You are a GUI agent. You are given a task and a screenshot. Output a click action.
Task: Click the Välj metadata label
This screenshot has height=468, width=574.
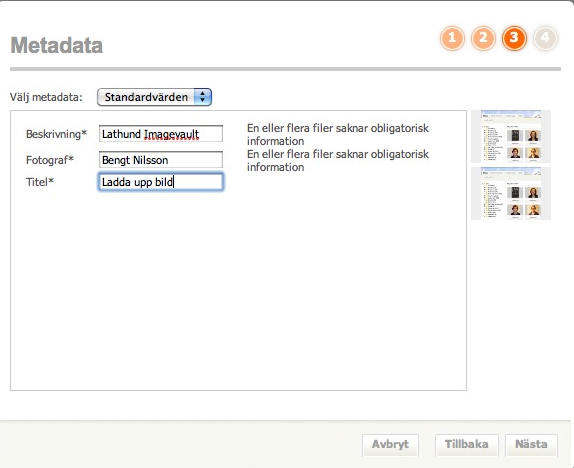46,97
